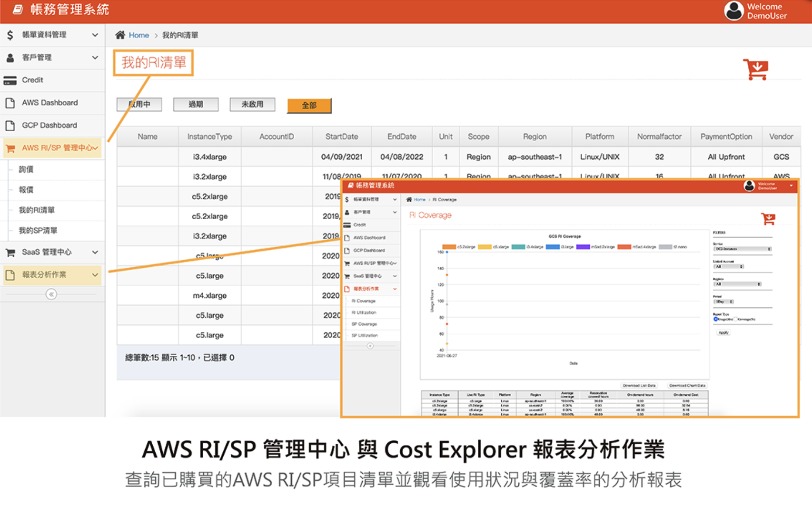The height and width of the screenshot is (507, 812).
Task: Open Credit in the main sidebar
Action: (x=52, y=80)
